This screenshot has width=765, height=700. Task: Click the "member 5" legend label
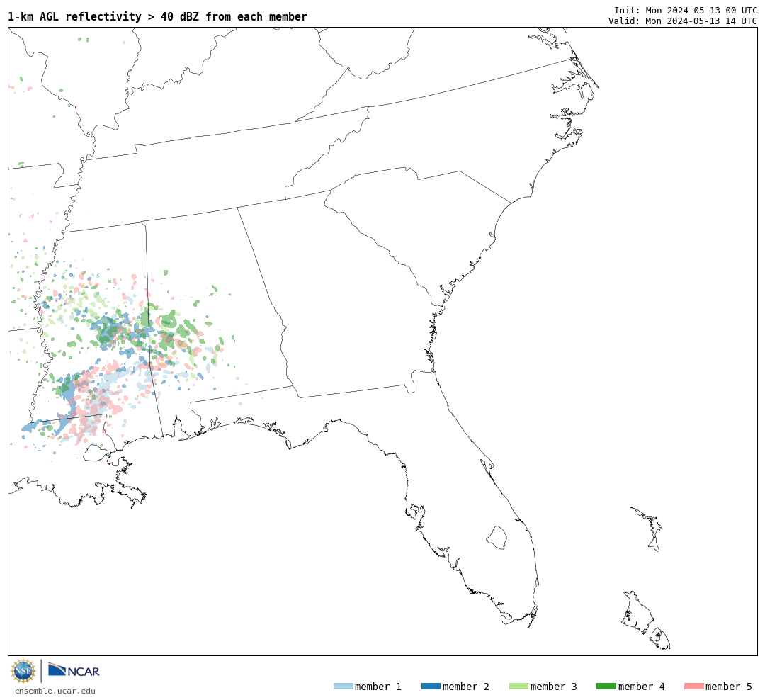729,687
